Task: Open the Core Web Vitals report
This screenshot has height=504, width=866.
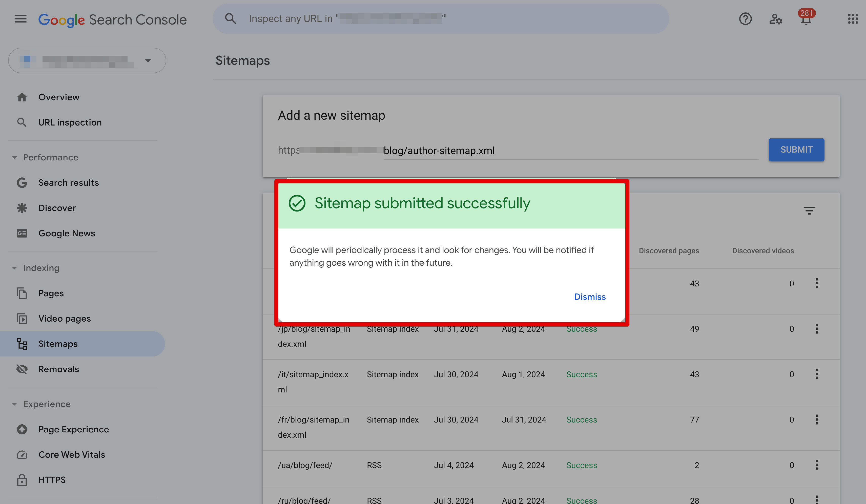Action: (x=71, y=454)
